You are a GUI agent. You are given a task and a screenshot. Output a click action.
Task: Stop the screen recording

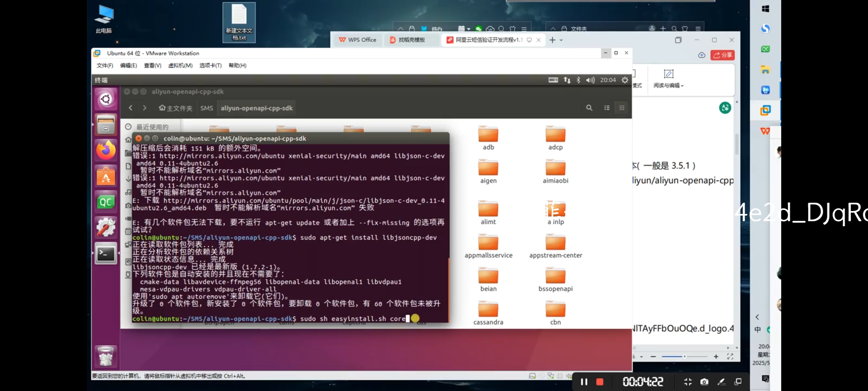600,382
